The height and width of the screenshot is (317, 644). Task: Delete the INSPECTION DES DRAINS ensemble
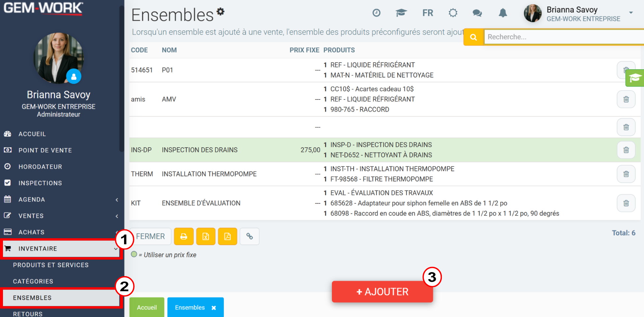[x=626, y=150]
